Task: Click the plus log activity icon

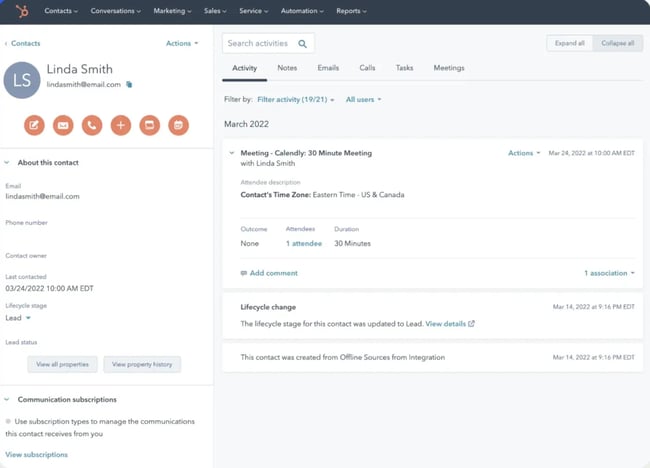Action: (x=121, y=125)
